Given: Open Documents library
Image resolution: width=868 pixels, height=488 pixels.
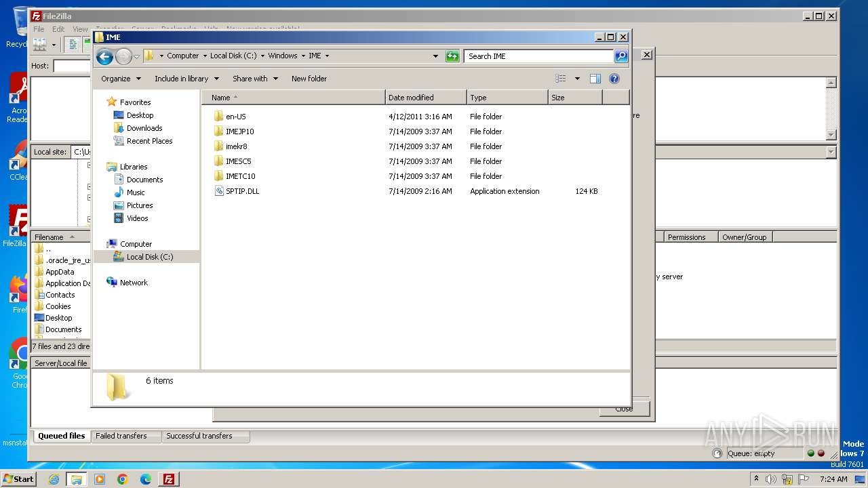Looking at the screenshot, I should [x=144, y=180].
